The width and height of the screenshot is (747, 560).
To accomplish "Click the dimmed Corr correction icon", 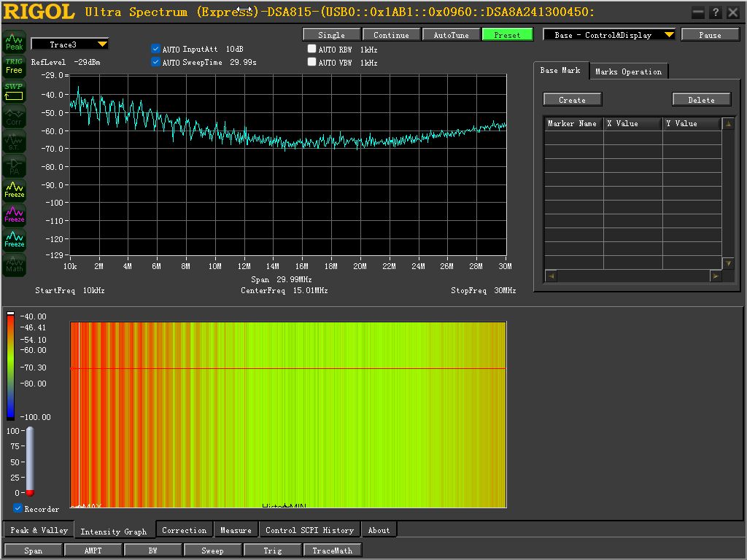I will click(15, 116).
